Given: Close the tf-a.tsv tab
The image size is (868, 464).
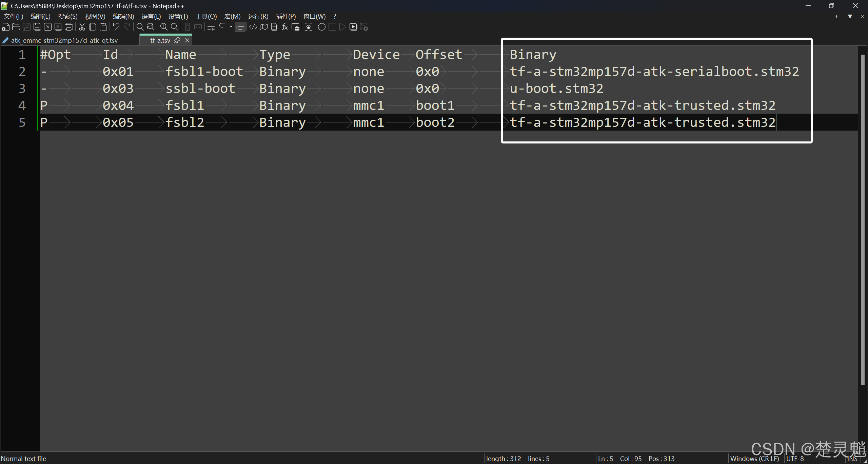Looking at the screenshot, I should tap(187, 40).
